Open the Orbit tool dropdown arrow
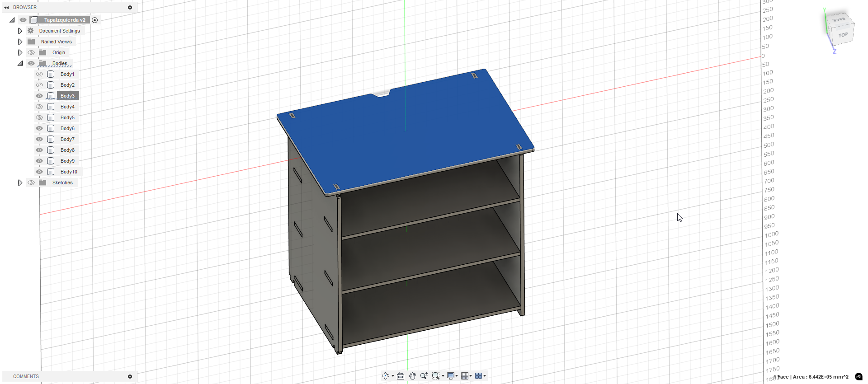This screenshot has width=868, height=384. [x=393, y=376]
